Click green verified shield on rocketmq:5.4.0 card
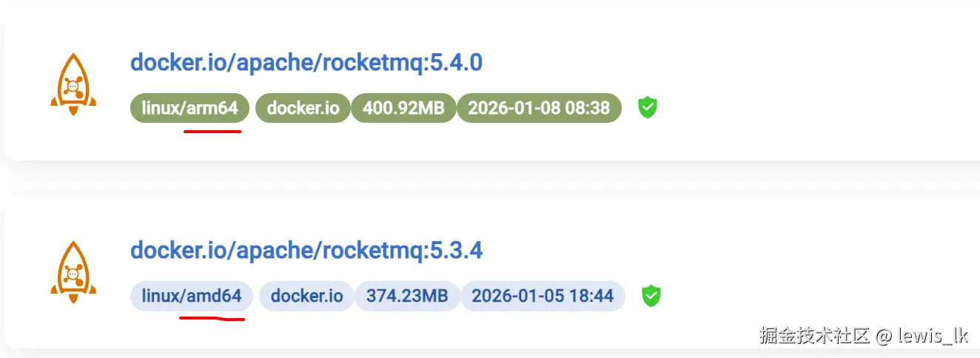The width and height of the screenshot is (980, 358). [648, 108]
